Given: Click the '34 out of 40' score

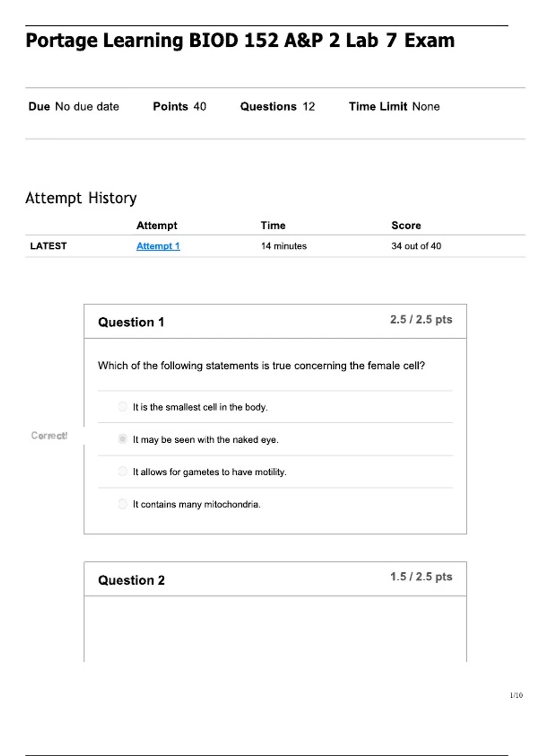Looking at the screenshot, I should click(x=416, y=246).
